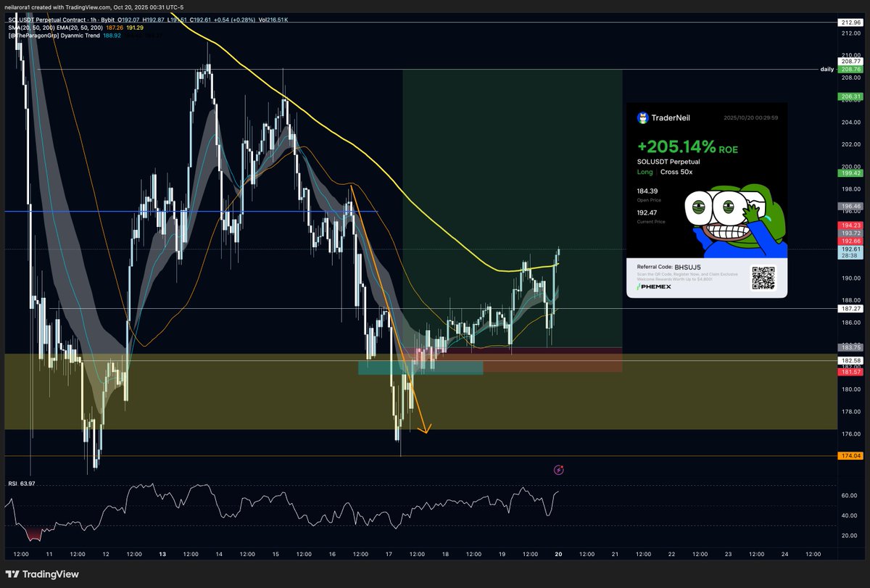The image size is (870, 588).
Task: Click the green 206.31 price tag
Action: pos(850,96)
